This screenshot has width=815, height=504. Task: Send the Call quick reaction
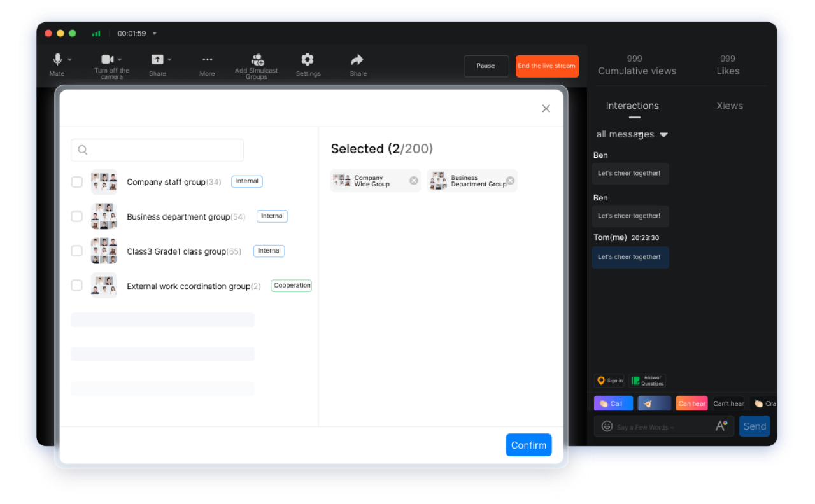(613, 403)
